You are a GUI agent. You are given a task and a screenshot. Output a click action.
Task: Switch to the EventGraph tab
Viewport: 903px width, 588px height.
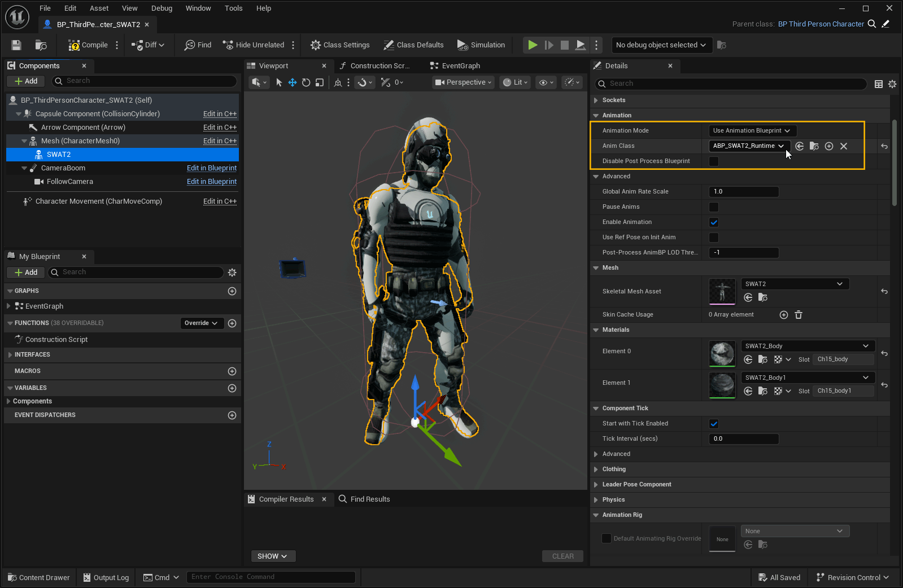[460, 66]
